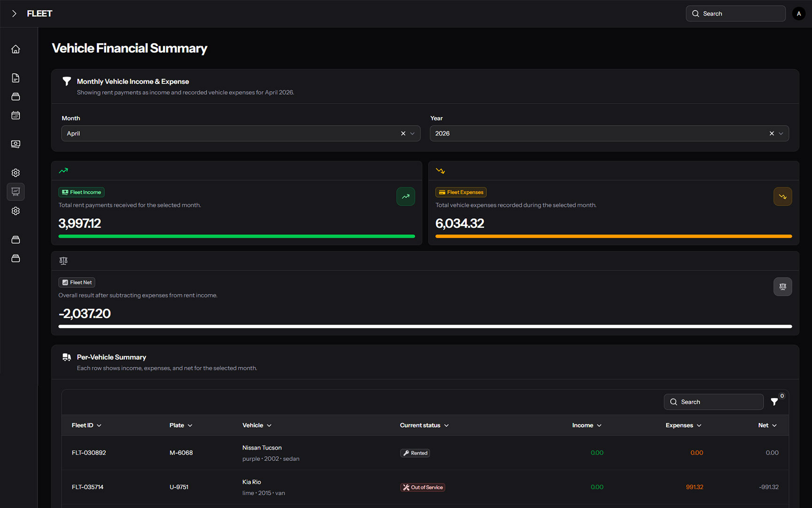This screenshot has width=812, height=508.
Task: Expand the Month field chevron arrow
Action: tap(412, 134)
